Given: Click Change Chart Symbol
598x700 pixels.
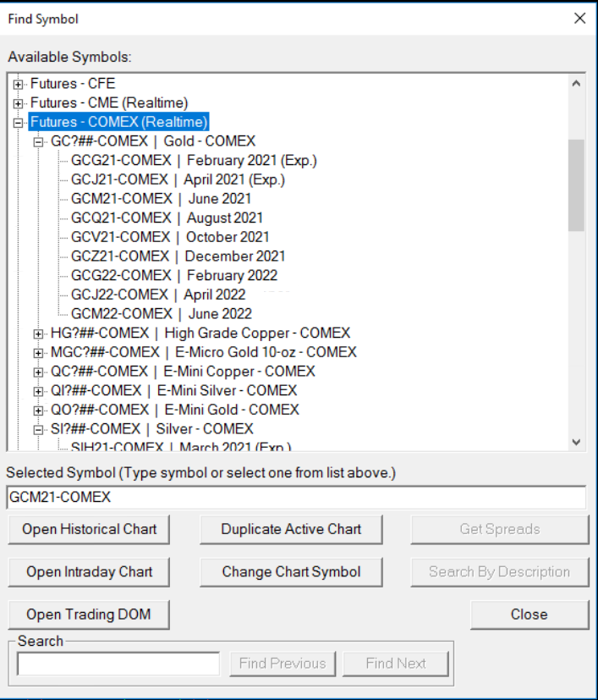Looking at the screenshot, I should (x=291, y=572).
